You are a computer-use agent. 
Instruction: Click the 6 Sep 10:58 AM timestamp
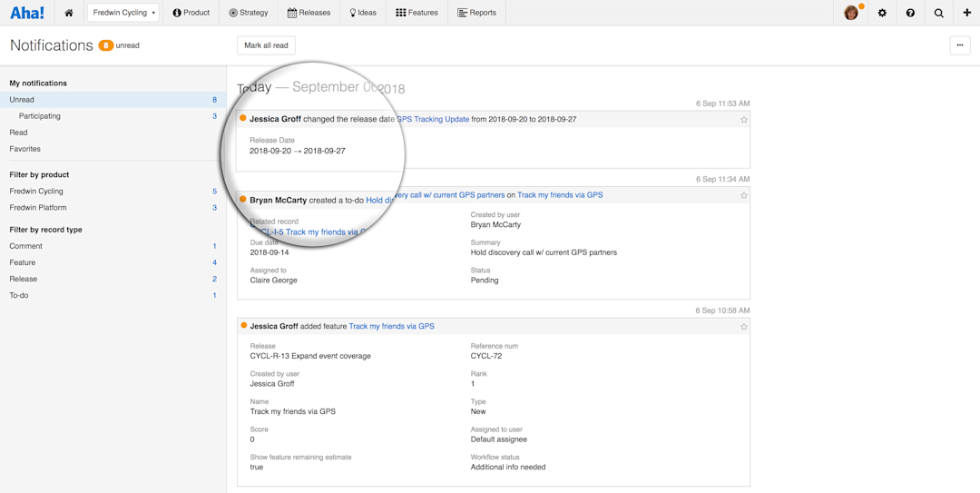(722, 311)
